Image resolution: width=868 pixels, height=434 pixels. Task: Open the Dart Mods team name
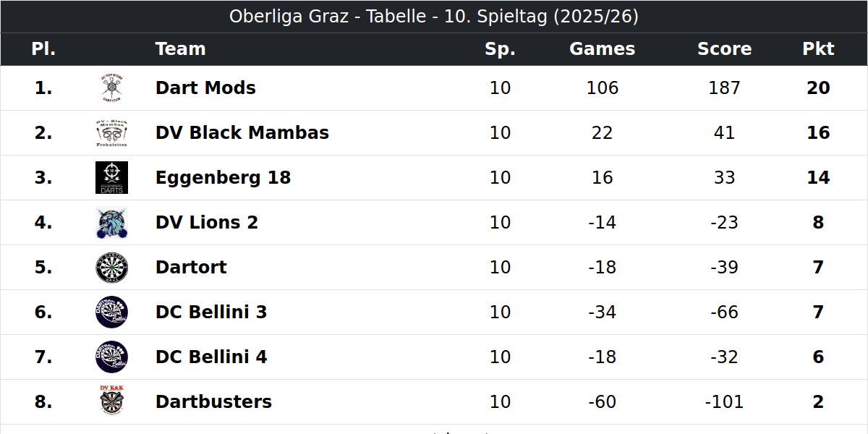coord(205,88)
